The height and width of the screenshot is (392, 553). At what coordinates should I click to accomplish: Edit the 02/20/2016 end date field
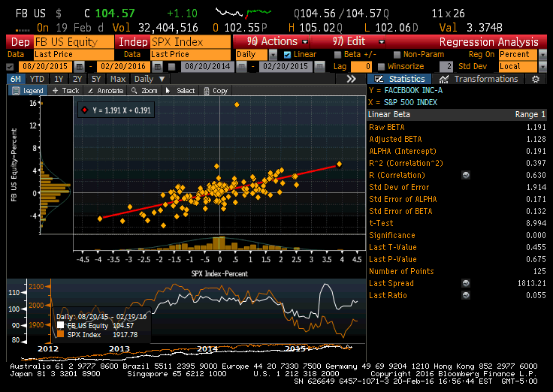(x=123, y=67)
